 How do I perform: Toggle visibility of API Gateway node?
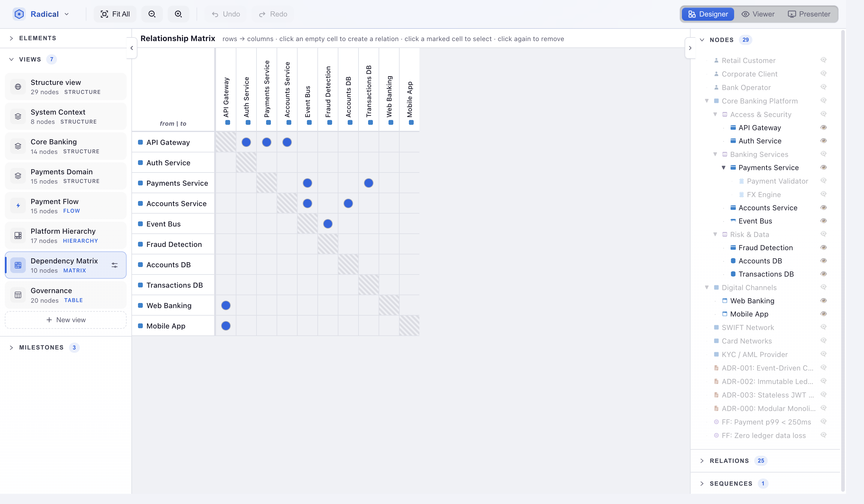tap(823, 127)
